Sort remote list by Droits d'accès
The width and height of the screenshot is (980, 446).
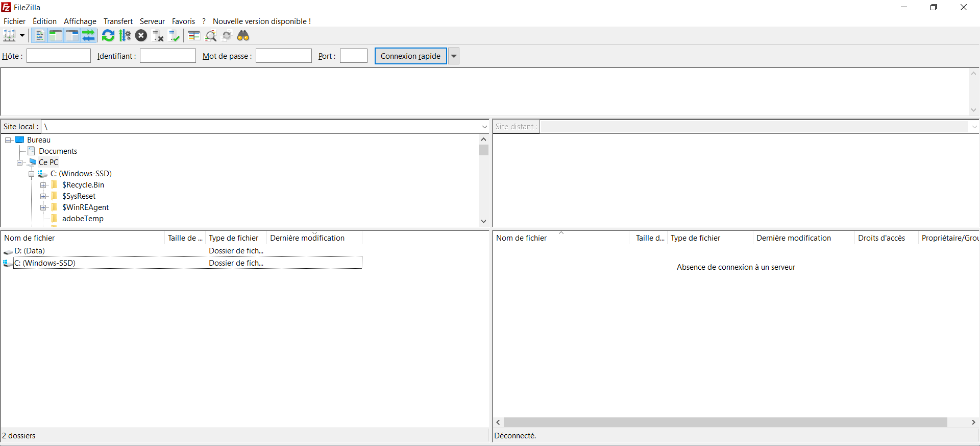click(886, 238)
